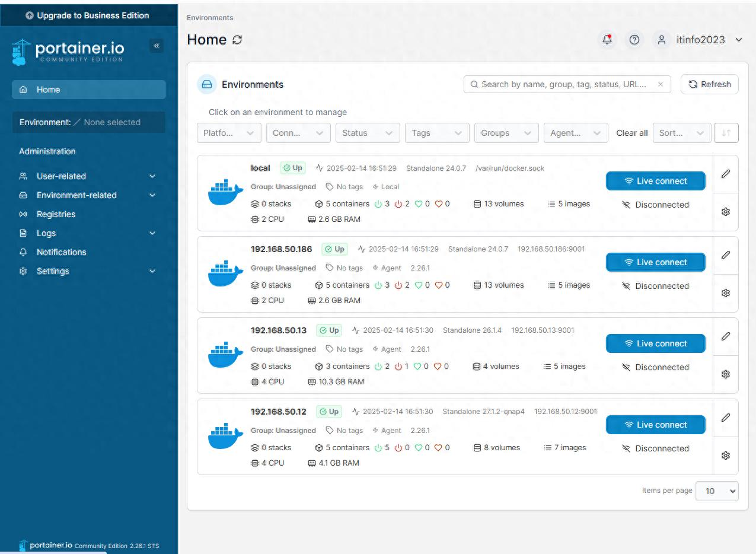Go to Home in the sidebar
The width and height of the screenshot is (756, 554).
88,90
